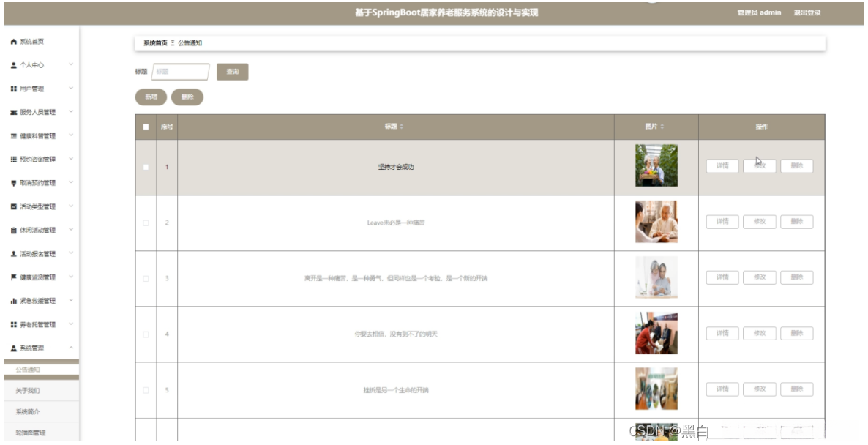
Task: Click the 新增 add button
Action: pos(151,97)
